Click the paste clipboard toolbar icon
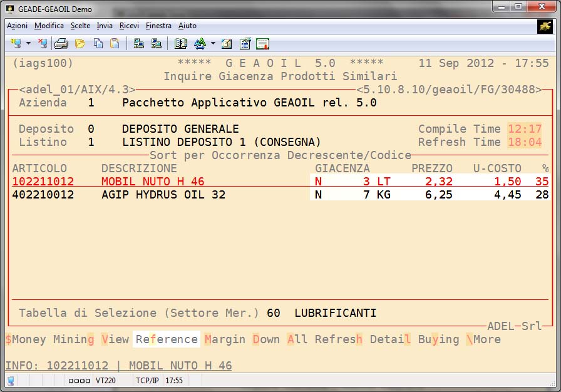561x392 pixels. tap(115, 43)
